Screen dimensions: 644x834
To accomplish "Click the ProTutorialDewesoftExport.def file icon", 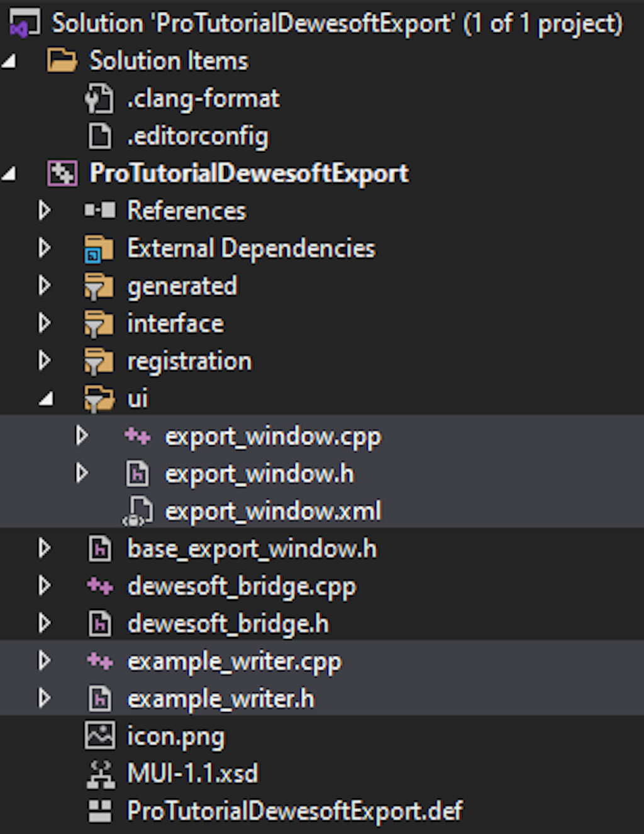I will [x=99, y=811].
